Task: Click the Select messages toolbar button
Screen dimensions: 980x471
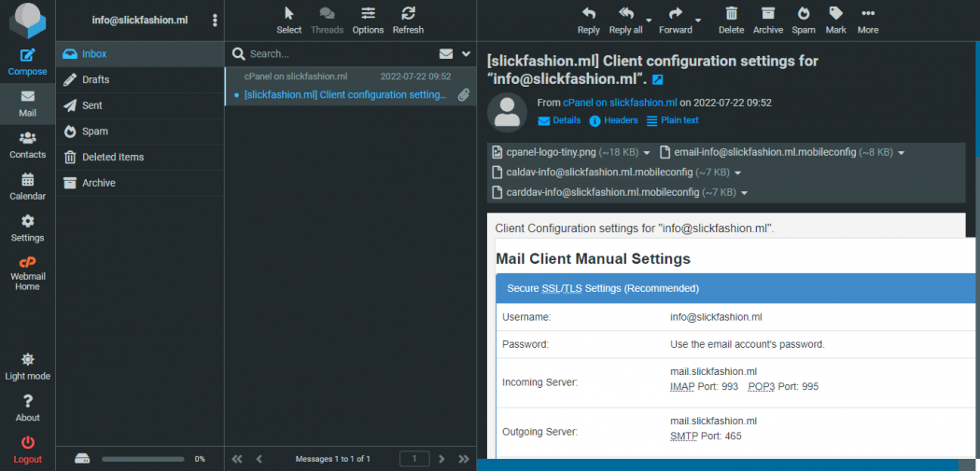Action: pos(288,21)
